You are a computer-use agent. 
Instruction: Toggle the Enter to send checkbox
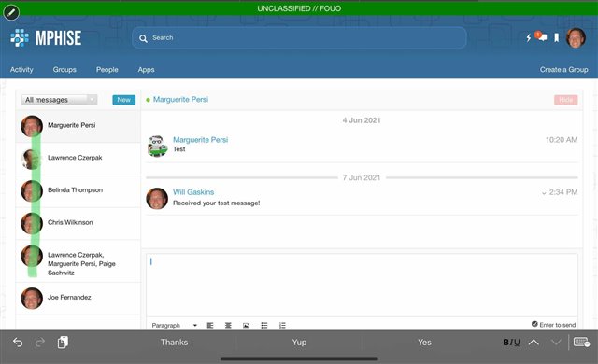coord(534,324)
